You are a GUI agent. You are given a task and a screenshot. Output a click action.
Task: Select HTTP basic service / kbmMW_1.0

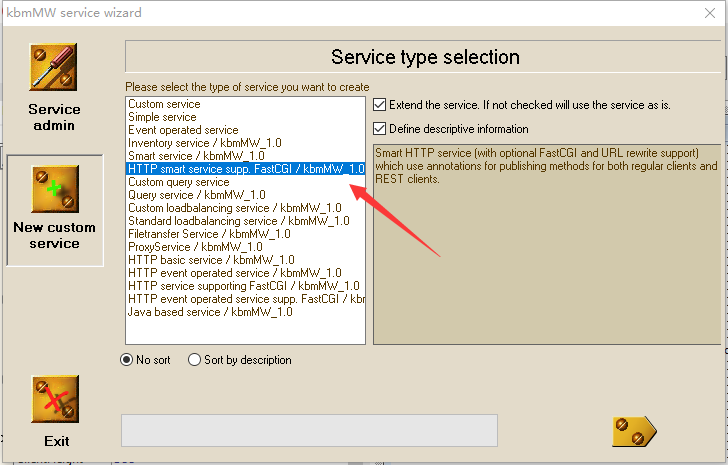[x=245, y=260]
